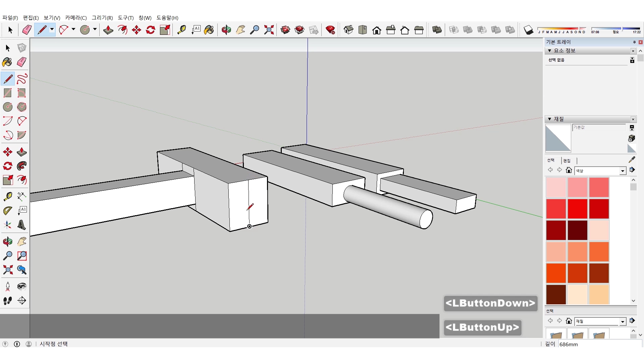
Task: Select the Rotate tool in left toolbar
Action: pos(7,166)
